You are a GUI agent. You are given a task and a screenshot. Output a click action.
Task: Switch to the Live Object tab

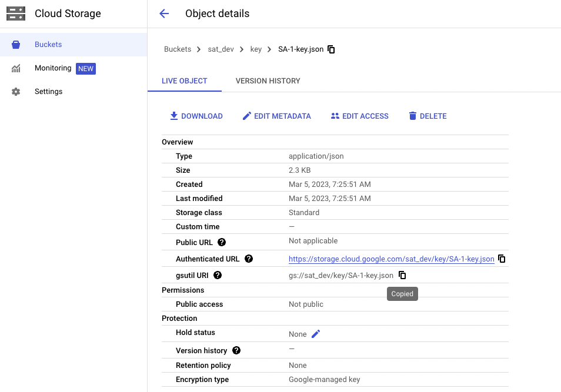coord(184,81)
